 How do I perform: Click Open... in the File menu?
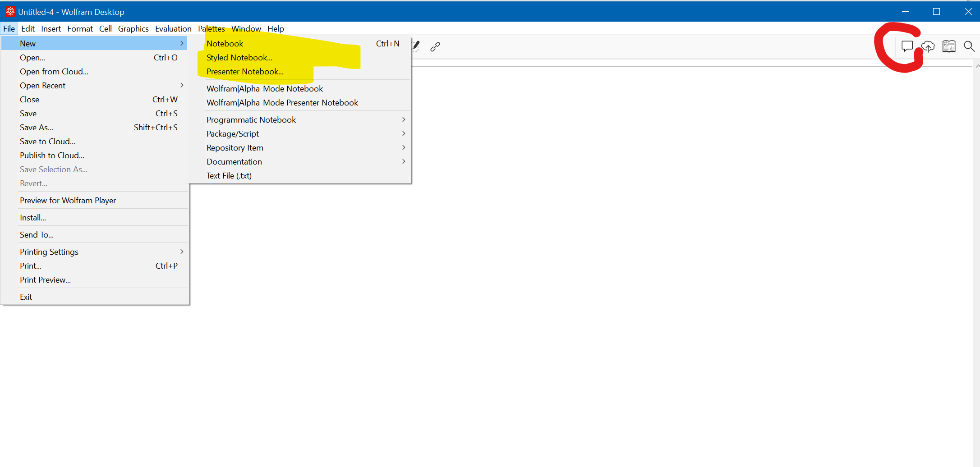[95, 58]
